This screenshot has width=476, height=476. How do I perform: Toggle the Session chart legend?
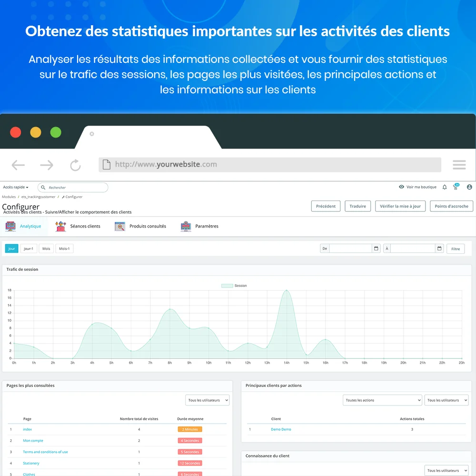tap(234, 286)
